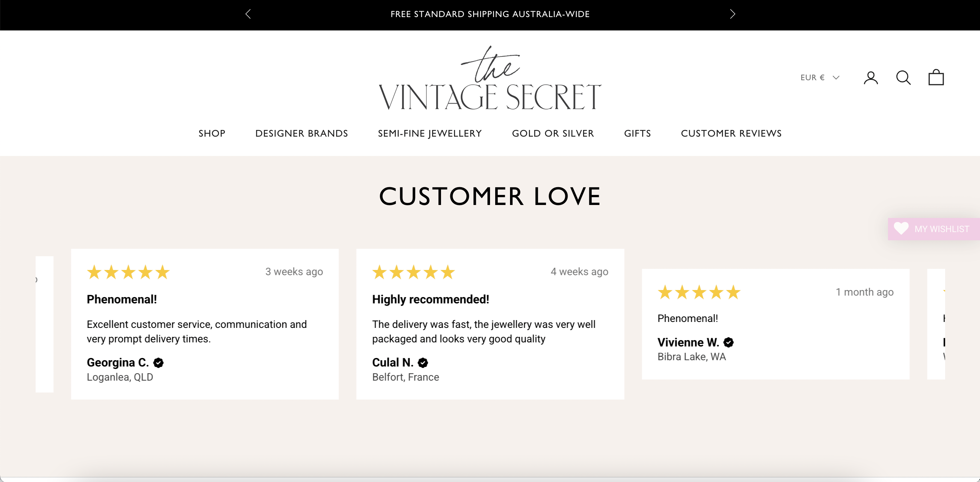980x482 pixels.
Task: Click verified badge beside Vivienne W.
Action: click(728, 343)
